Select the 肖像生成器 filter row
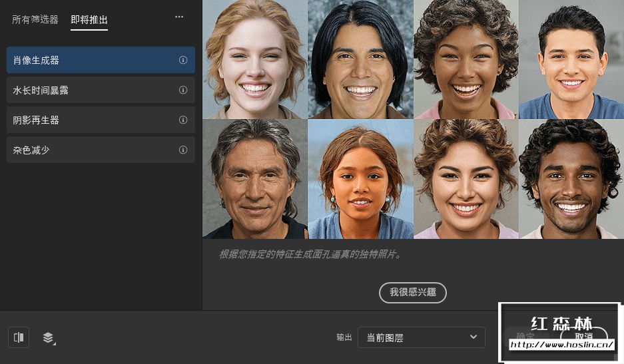The image size is (624, 364). pos(101,60)
